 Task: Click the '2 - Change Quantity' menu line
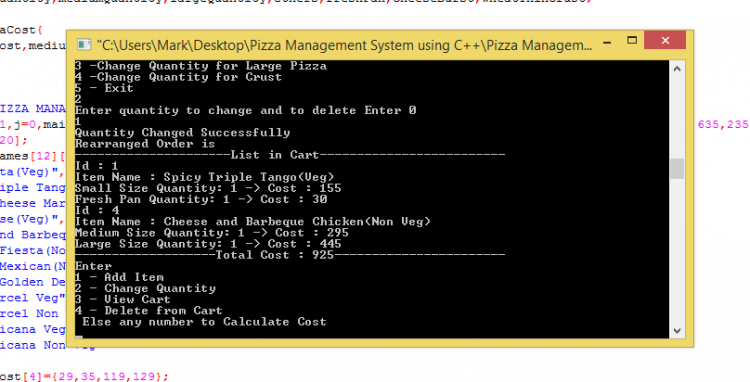click(145, 288)
